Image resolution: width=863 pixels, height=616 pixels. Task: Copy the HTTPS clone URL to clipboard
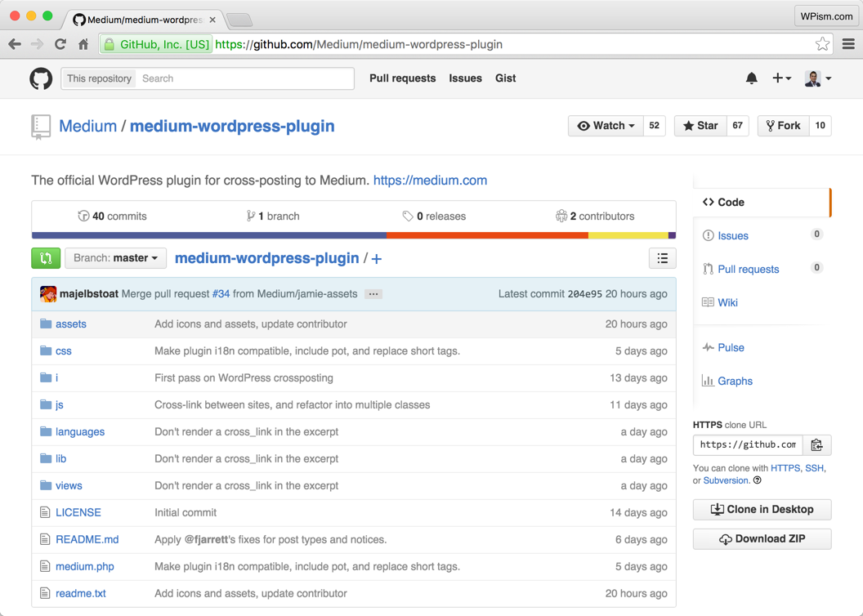coord(816,445)
